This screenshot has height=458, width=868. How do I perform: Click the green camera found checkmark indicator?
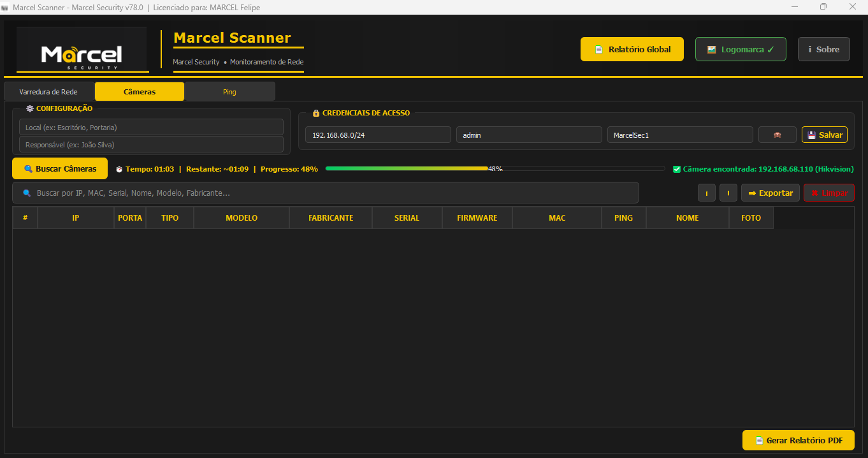(x=677, y=168)
